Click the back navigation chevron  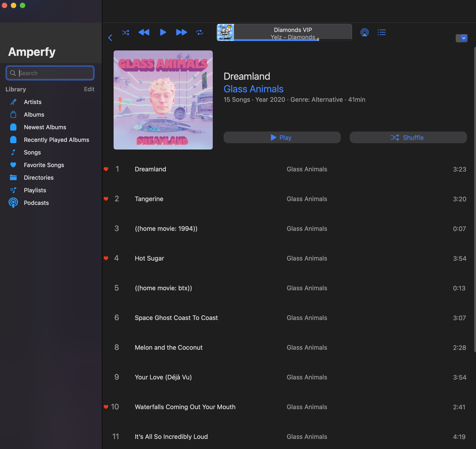coord(110,37)
